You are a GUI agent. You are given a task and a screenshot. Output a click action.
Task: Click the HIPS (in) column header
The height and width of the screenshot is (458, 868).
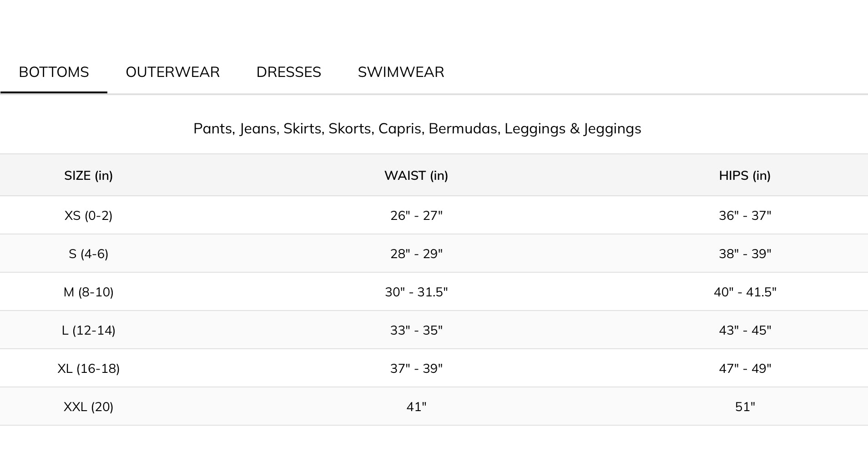click(x=745, y=175)
